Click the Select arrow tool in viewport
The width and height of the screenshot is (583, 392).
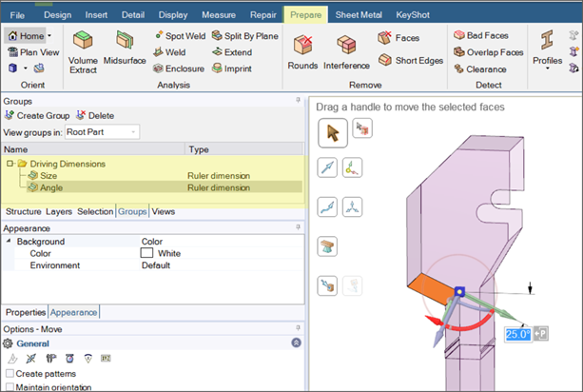pyautogui.click(x=332, y=132)
